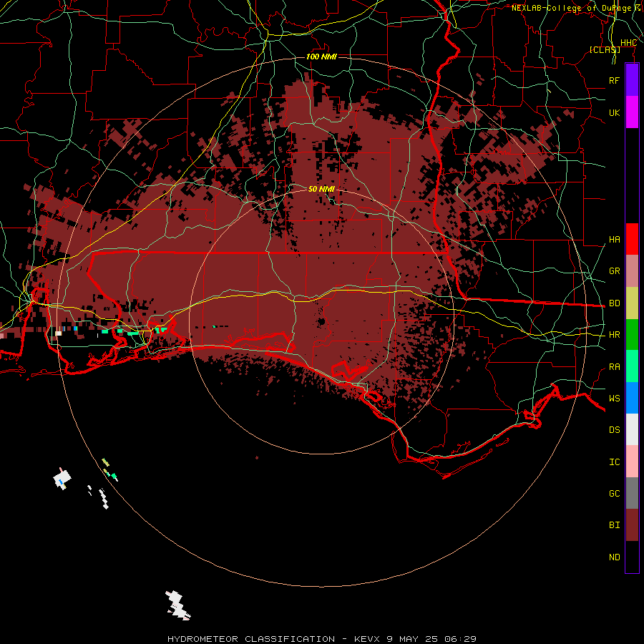Click the UK legend label
Viewport: 644px width, 644px height.
click(614, 112)
